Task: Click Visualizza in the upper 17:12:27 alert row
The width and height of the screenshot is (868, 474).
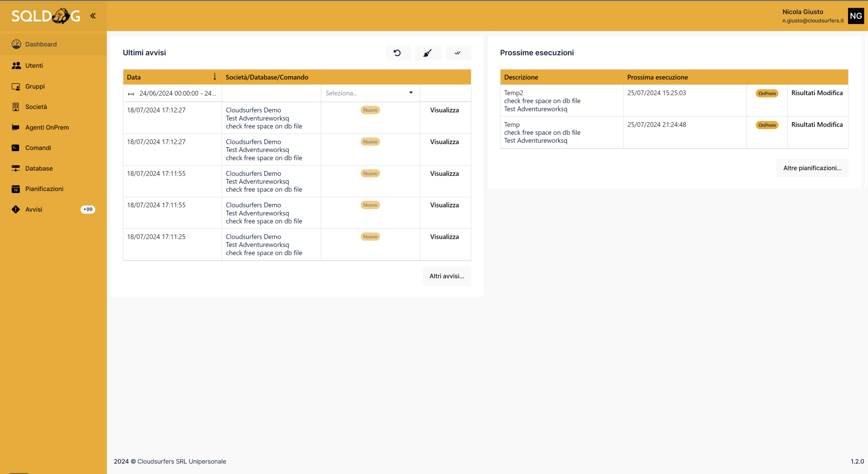Action: 445,110
